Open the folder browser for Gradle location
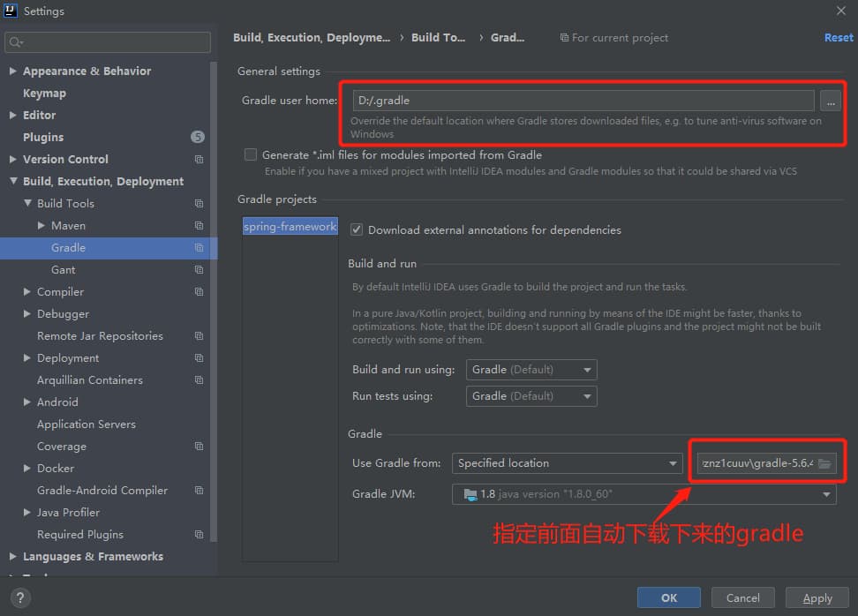This screenshot has width=858, height=616. [x=824, y=464]
